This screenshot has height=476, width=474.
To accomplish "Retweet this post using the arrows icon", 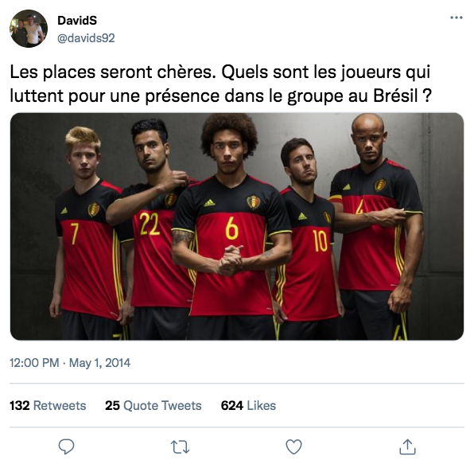I will point(181,447).
